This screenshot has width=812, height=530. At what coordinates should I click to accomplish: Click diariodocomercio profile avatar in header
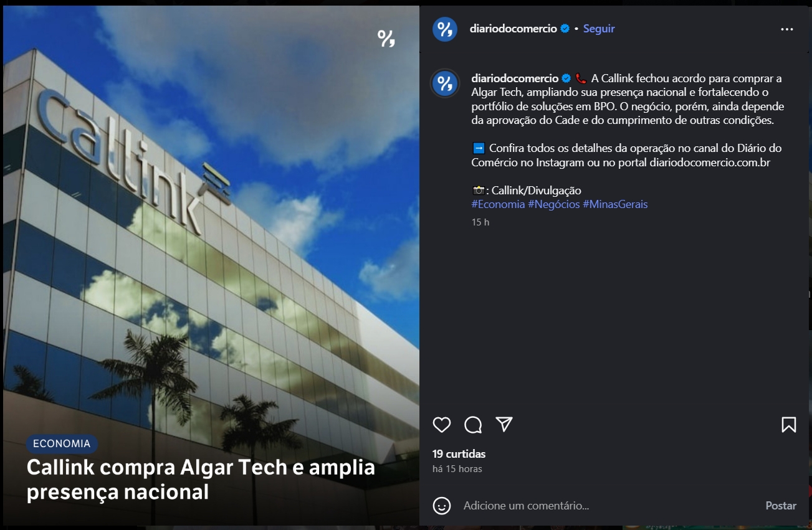pos(445,29)
